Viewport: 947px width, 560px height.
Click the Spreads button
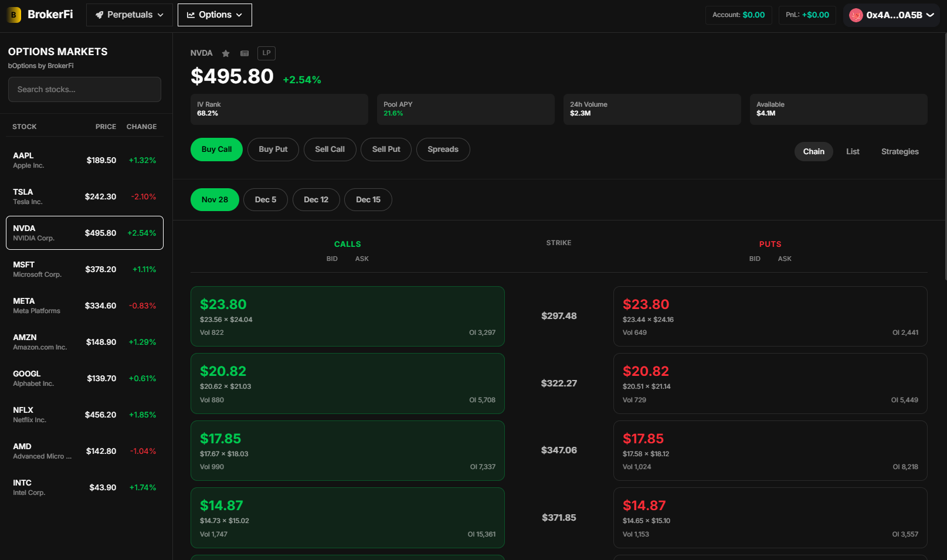click(x=443, y=150)
